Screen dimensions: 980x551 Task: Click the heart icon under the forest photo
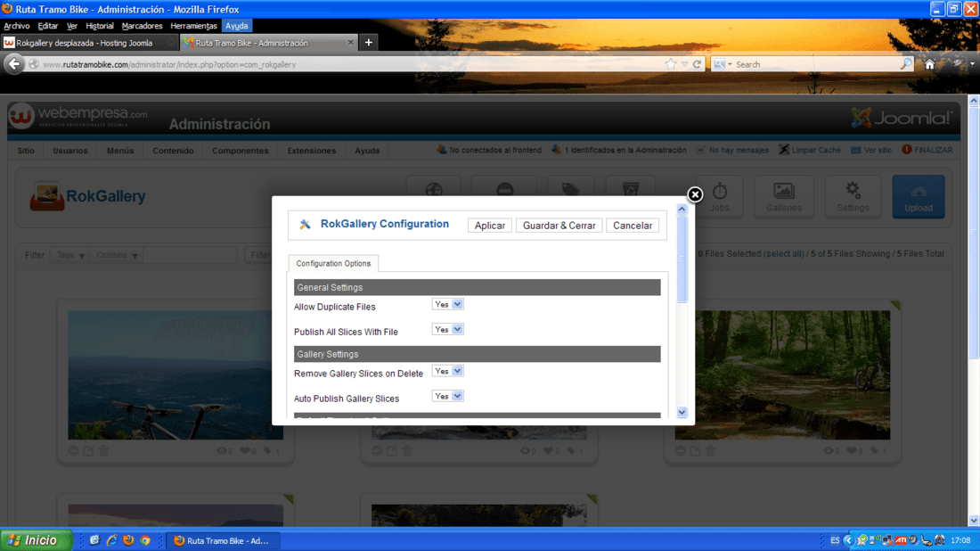[851, 451]
